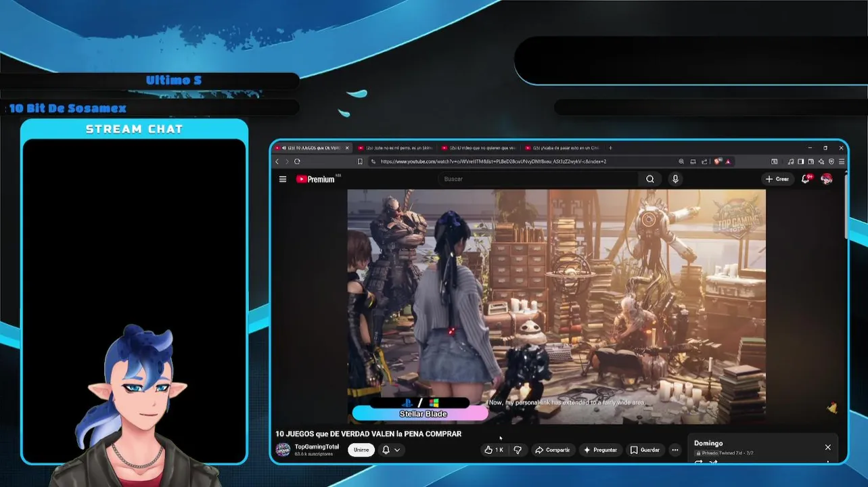The width and height of the screenshot is (868, 487).
Task: Open YouTube notifications bell
Action: [806, 179]
